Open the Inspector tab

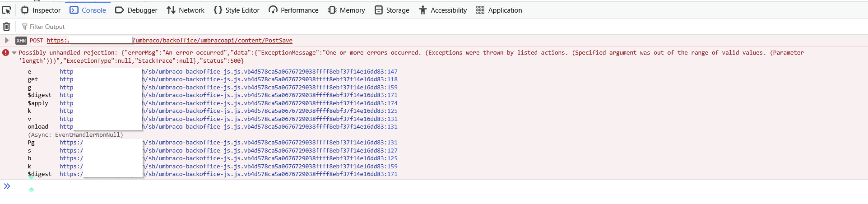point(41,10)
